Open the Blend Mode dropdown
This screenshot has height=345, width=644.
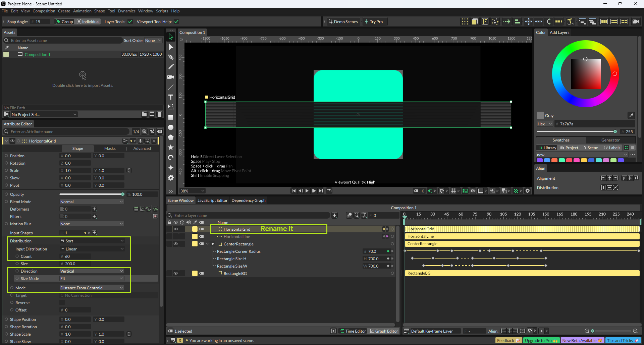92,202
